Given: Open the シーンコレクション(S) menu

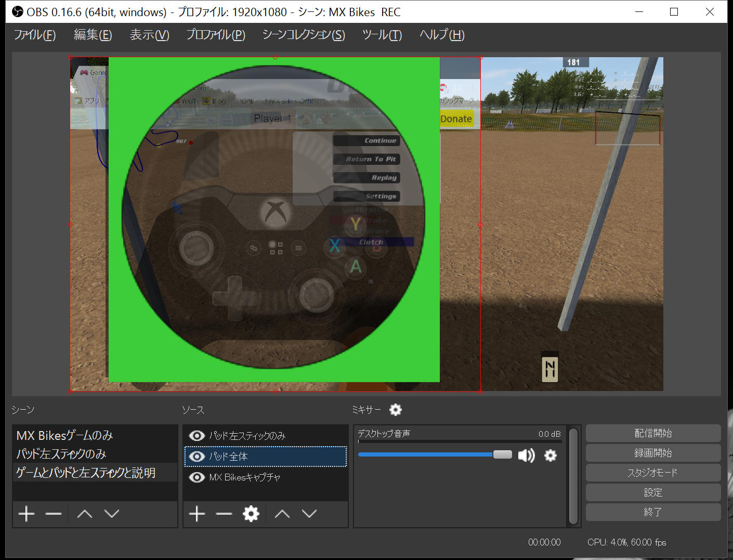Looking at the screenshot, I should click(304, 35).
